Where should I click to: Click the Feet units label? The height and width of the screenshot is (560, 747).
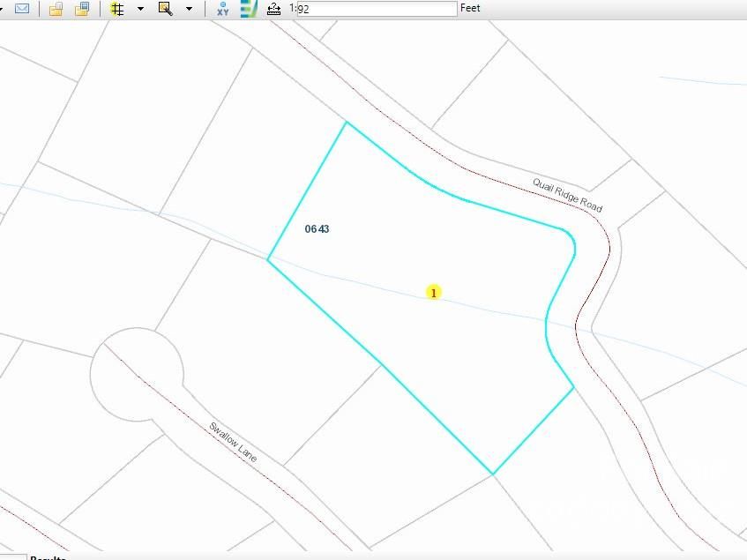470,8
